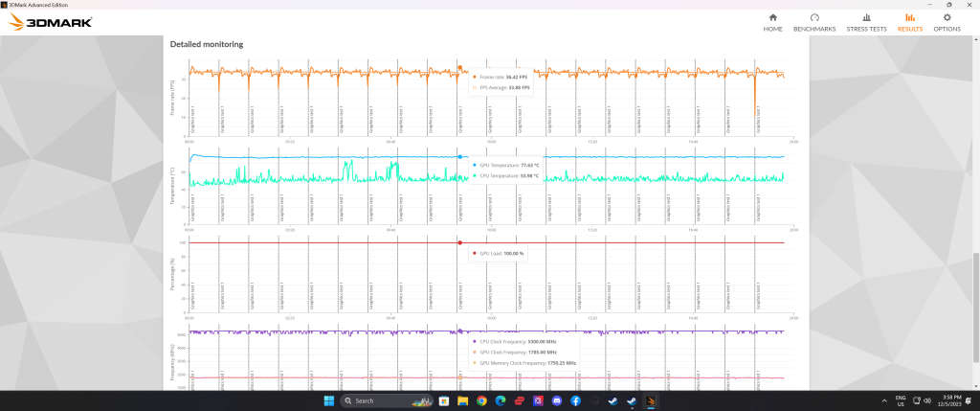Open the red EA app taskbar icon
Screen dimensions: 980x411
coord(519,400)
